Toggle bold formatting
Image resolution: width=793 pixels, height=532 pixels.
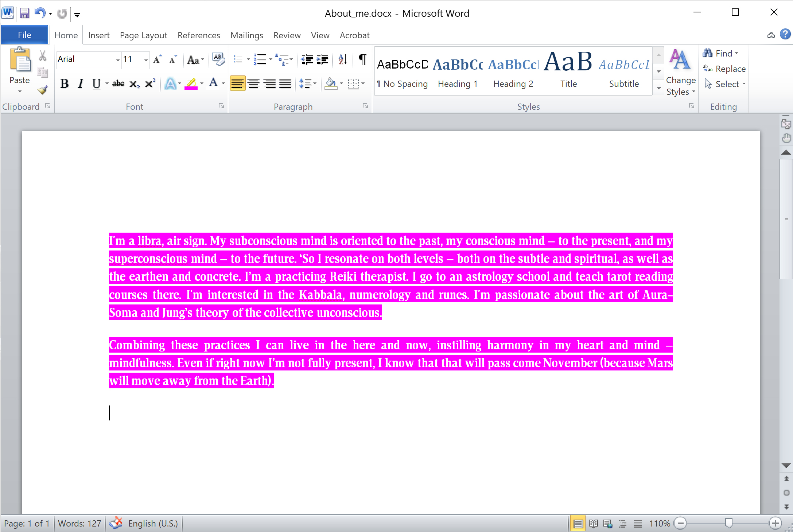64,84
